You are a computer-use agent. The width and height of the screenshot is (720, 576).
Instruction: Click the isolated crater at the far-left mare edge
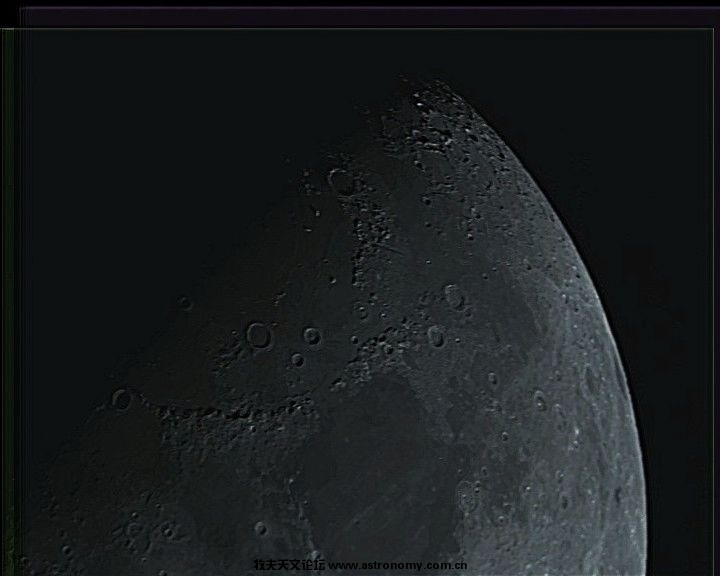coord(122,399)
